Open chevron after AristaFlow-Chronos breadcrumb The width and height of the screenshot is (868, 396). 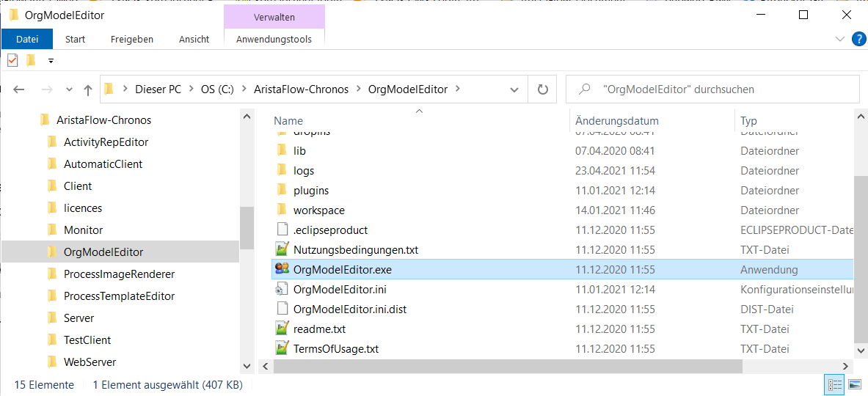357,89
